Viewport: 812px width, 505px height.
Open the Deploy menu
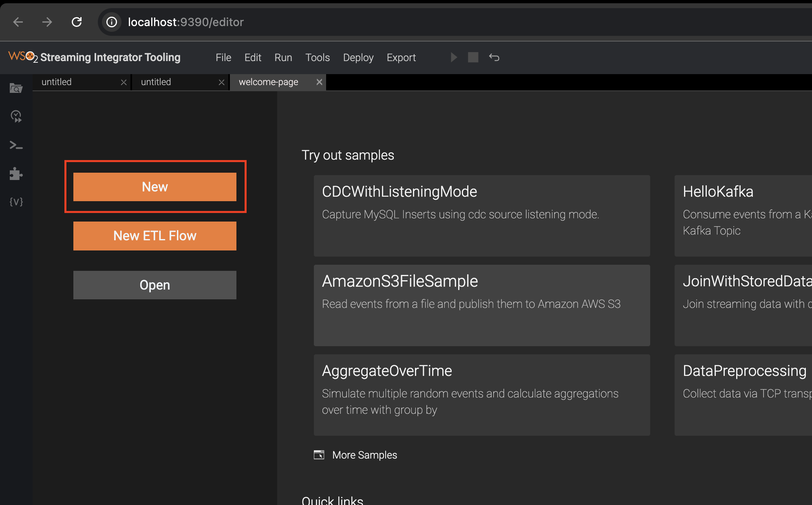click(x=358, y=57)
